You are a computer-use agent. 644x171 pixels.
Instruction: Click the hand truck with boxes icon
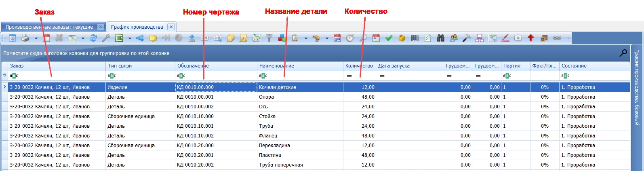[x=316, y=38]
